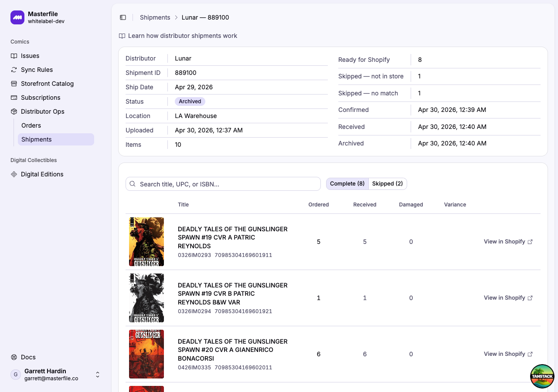Viewport: 558px width, 392px height.
Task: Click the garrett@masterfile.co email
Action: [x=51, y=378]
